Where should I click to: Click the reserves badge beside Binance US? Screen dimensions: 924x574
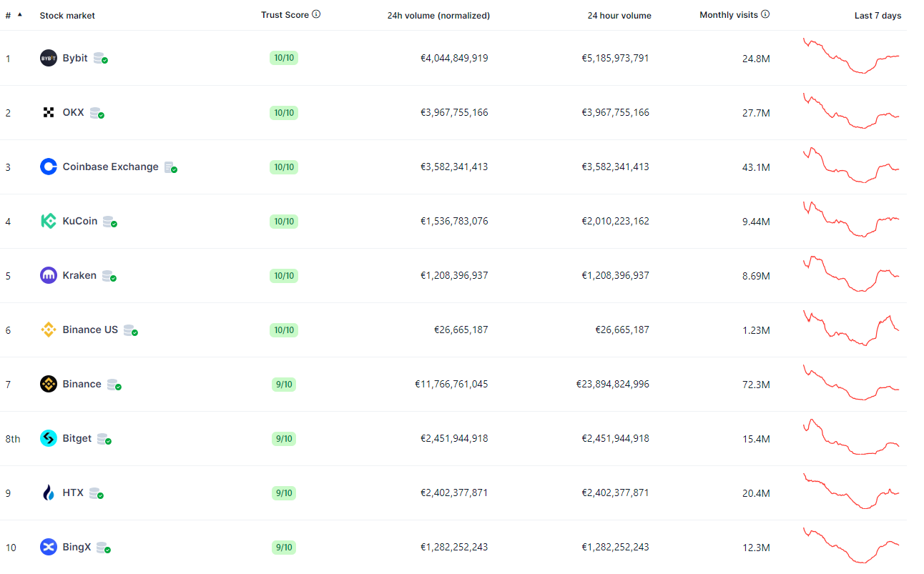coord(131,330)
